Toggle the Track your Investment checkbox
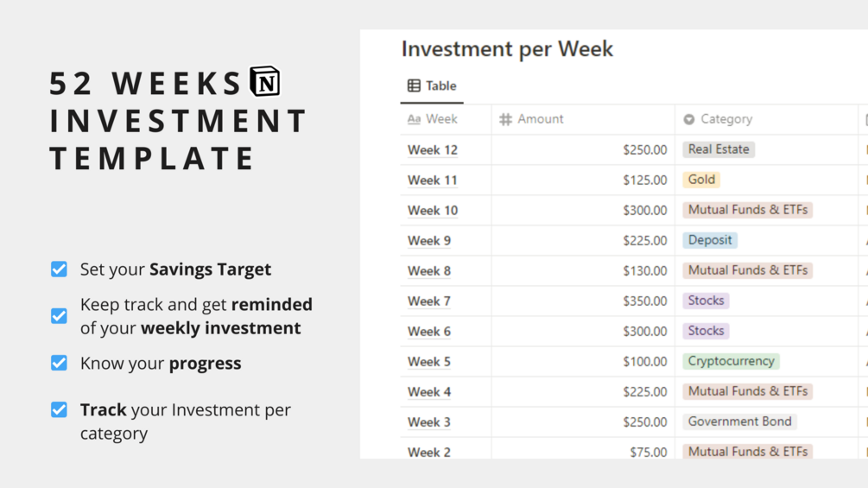Image resolution: width=868 pixels, height=488 pixels. pyautogui.click(x=59, y=409)
